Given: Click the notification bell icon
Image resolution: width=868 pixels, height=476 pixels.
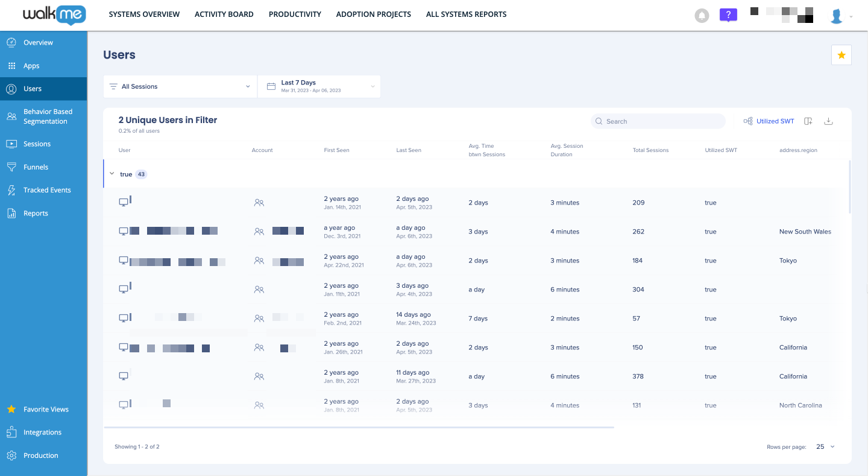Looking at the screenshot, I should [702, 14].
